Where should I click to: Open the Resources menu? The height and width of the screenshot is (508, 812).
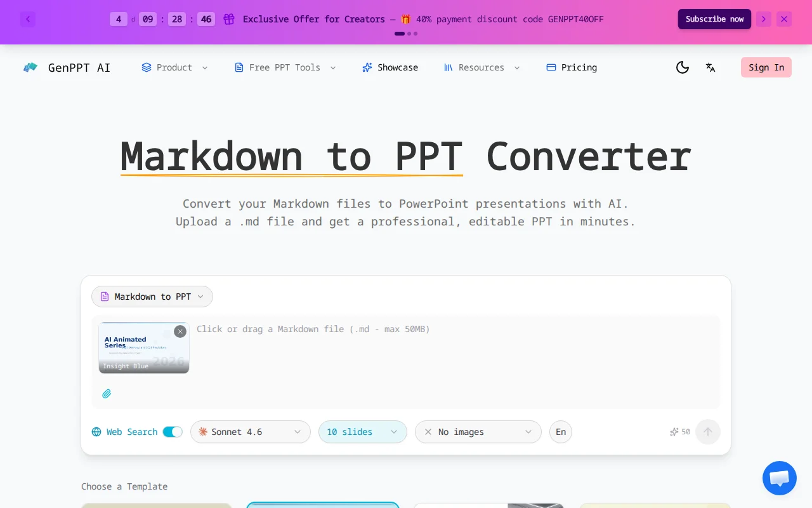click(x=481, y=67)
